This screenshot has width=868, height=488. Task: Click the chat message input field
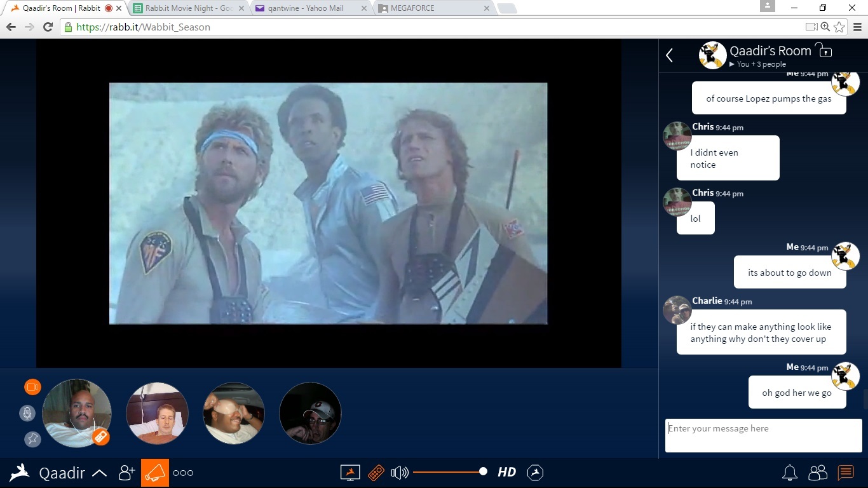click(764, 435)
